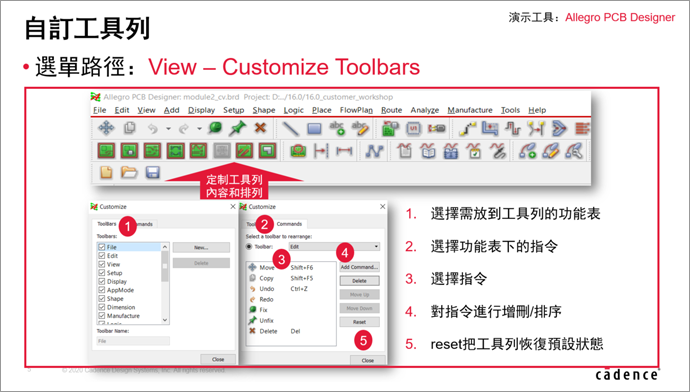The height and width of the screenshot is (392, 690).
Task: Click the Undo arrow toolbar icon
Action: click(x=152, y=128)
